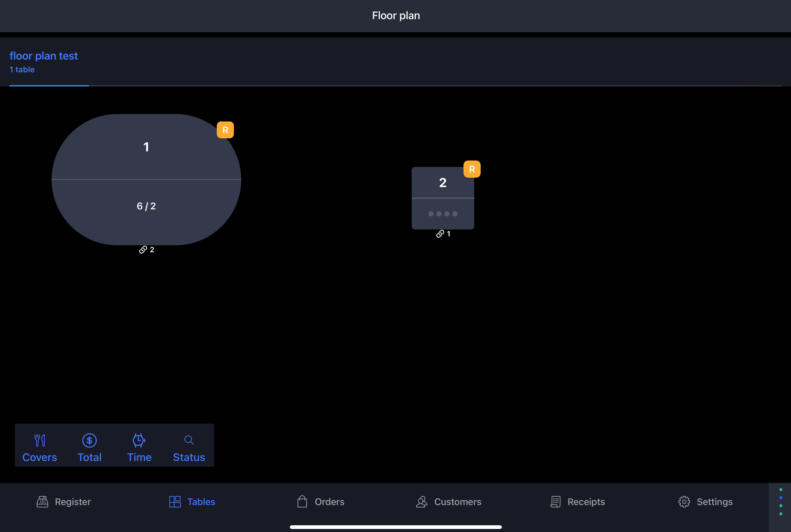The height and width of the screenshot is (532, 791).
Task: Select the Orders tab in navigation bar
Action: click(321, 502)
